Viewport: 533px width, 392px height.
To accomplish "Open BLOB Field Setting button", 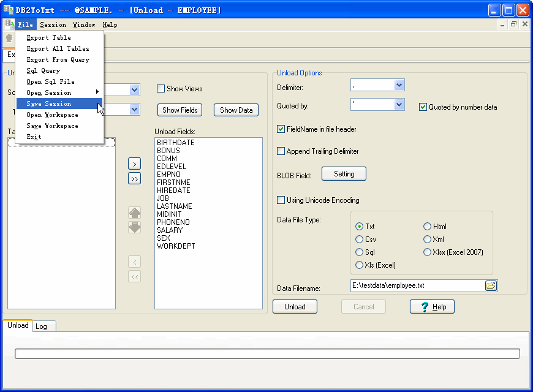I will pyautogui.click(x=344, y=174).
